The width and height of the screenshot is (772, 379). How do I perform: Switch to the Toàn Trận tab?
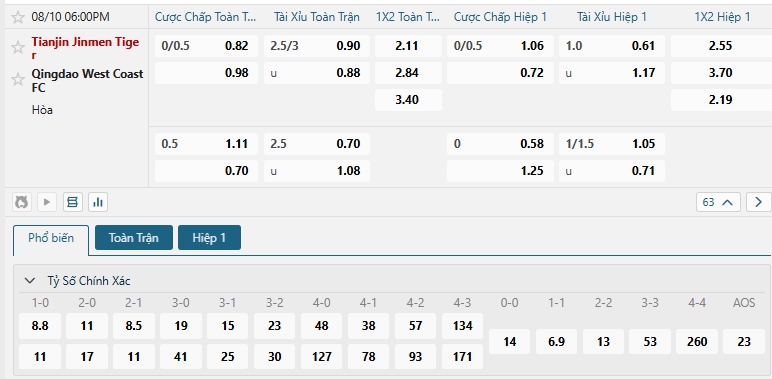133,238
